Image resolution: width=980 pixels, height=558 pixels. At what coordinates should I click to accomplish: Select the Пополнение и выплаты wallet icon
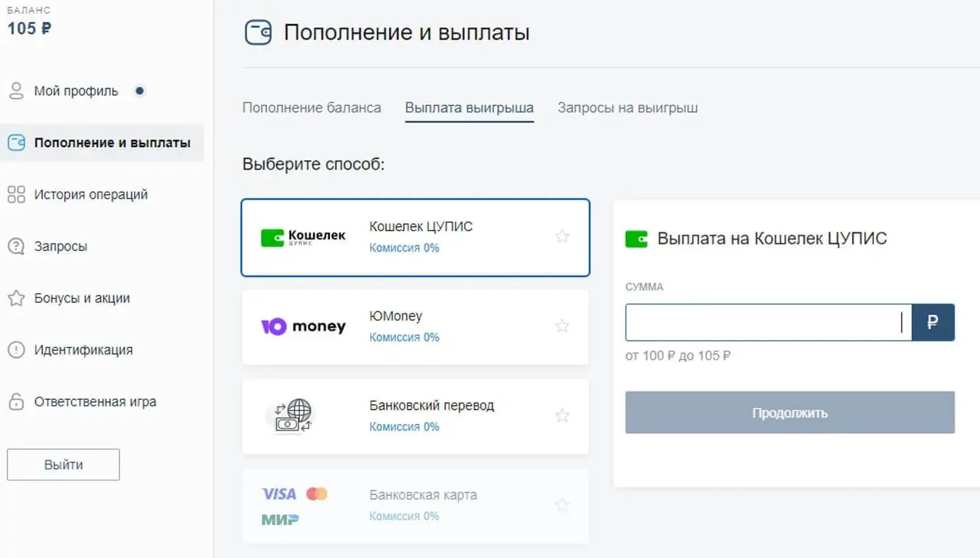point(15,142)
